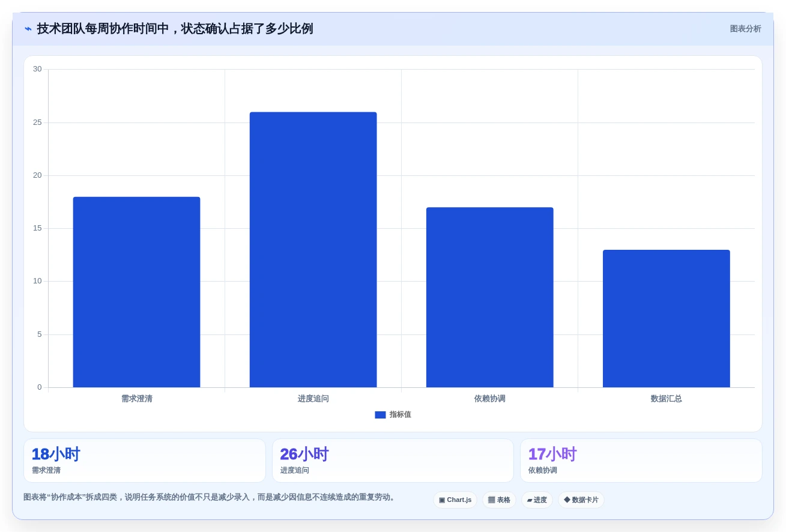786x532 pixels.
Task: Select the 进度追问 bar in chart
Action: [313, 250]
